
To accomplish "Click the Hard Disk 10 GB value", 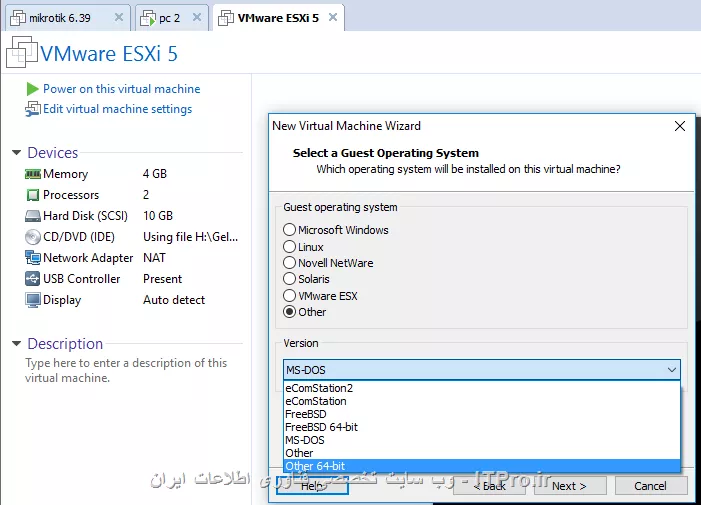I will point(158,216).
